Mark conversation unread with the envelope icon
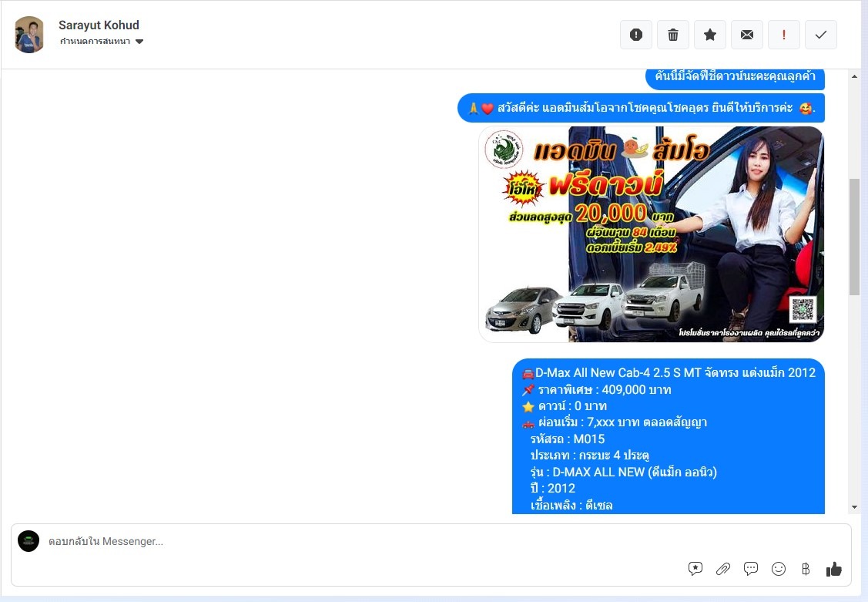Viewport: 868px width, 602px height. pos(747,35)
